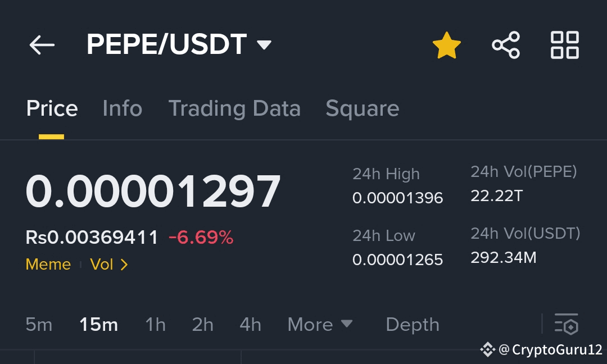Switch to the Info tab

click(x=123, y=108)
